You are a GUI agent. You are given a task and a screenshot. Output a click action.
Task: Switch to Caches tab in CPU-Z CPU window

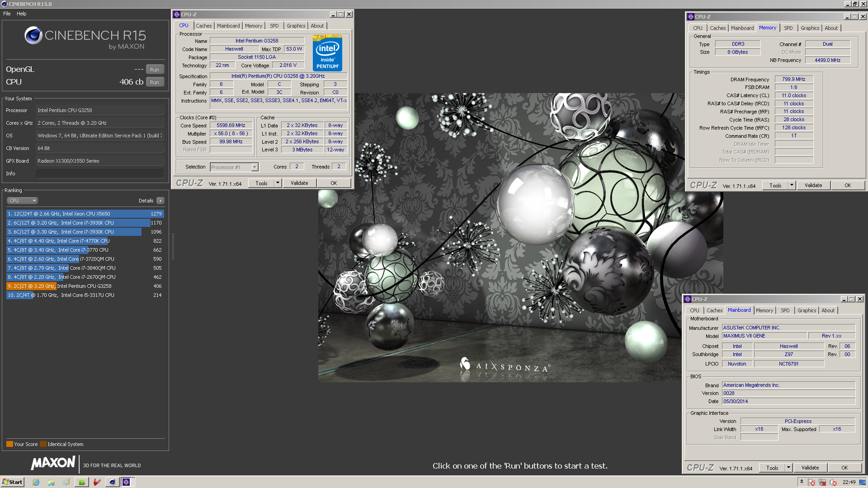pyautogui.click(x=203, y=26)
